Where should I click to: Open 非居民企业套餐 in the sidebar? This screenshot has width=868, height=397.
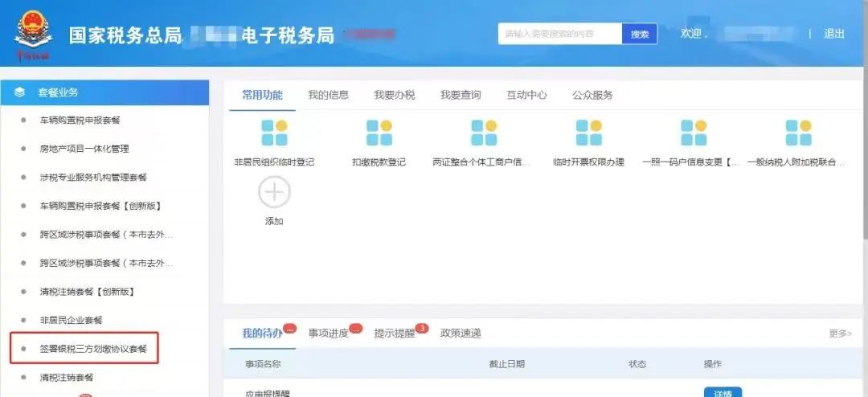click(x=71, y=320)
